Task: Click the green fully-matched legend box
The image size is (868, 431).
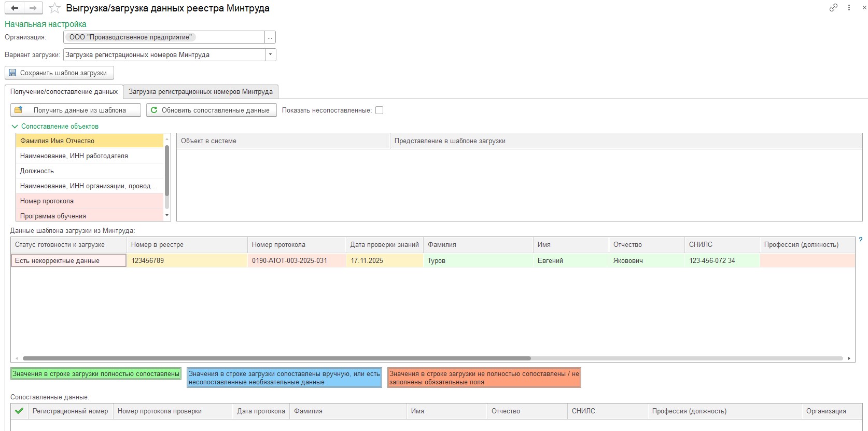Action: click(x=96, y=374)
